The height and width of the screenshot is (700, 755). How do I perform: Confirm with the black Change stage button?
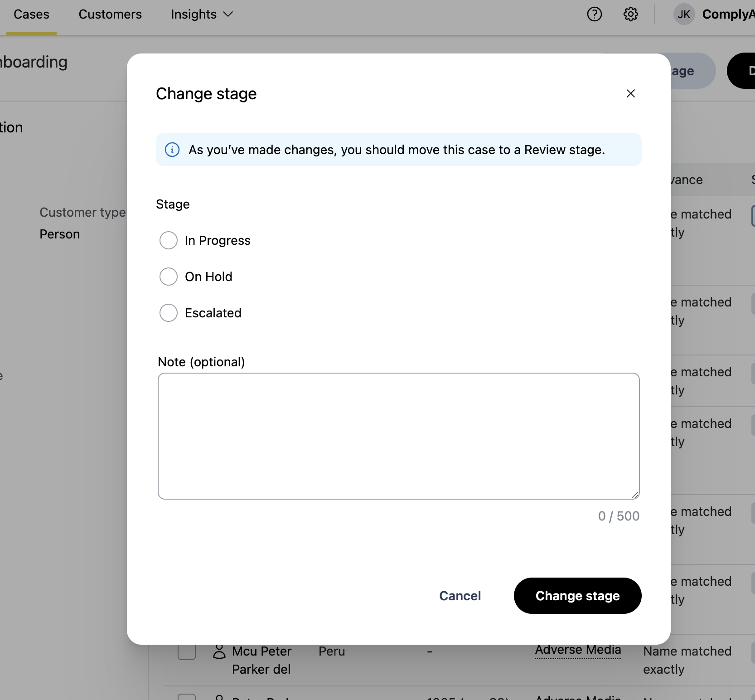[x=577, y=596]
